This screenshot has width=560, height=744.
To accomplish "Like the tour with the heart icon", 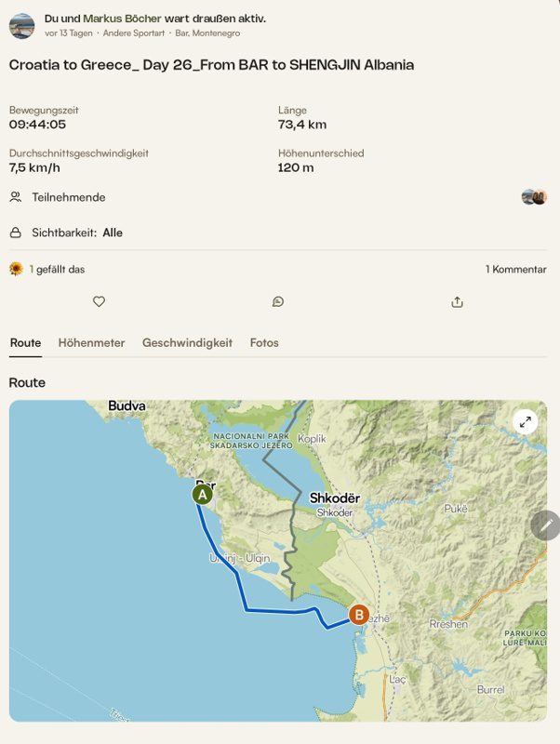I will (99, 301).
